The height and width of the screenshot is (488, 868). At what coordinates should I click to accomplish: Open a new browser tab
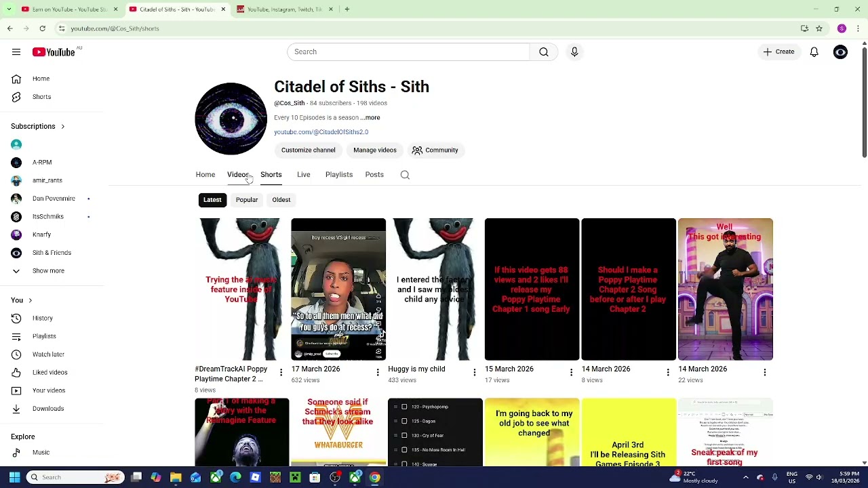pyautogui.click(x=347, y=9)
